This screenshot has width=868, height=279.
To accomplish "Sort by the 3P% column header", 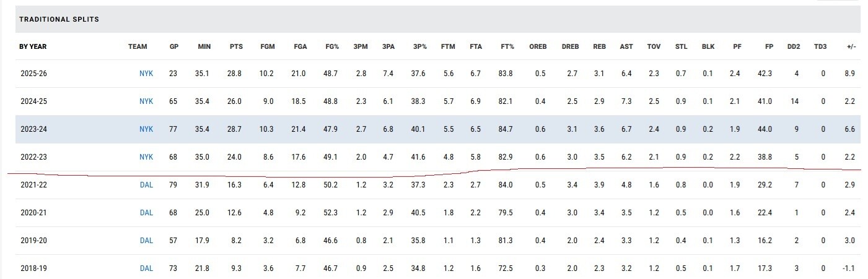I will click(x=419, y=46).
